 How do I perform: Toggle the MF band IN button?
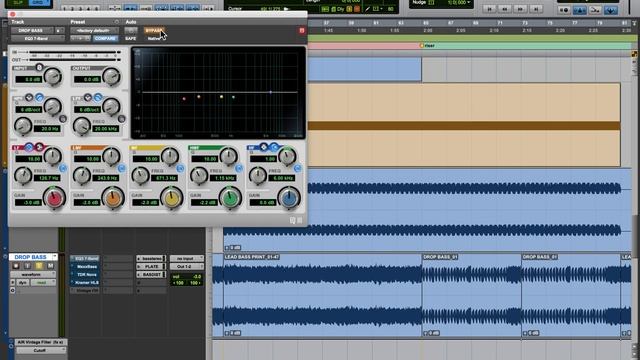(x=180, y=168)
